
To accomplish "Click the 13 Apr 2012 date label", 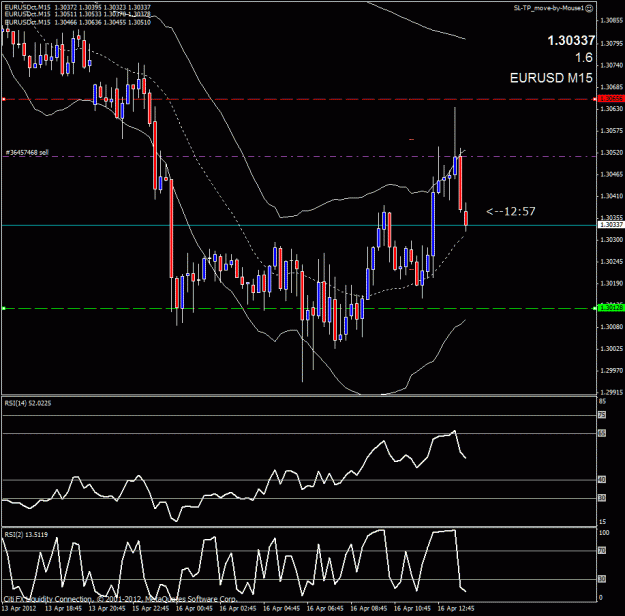I will (19, 608).
